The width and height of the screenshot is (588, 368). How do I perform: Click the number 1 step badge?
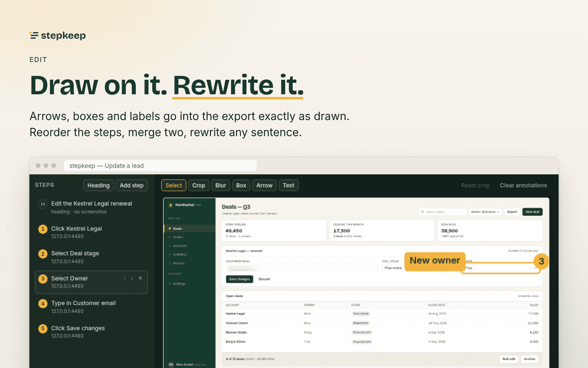pos(43,229)
